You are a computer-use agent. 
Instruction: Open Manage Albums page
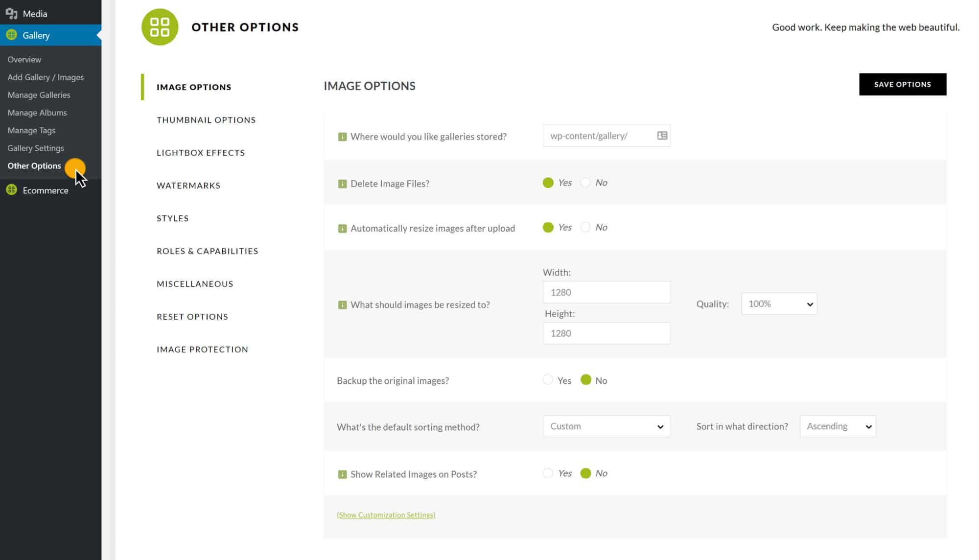coord(37,112)
